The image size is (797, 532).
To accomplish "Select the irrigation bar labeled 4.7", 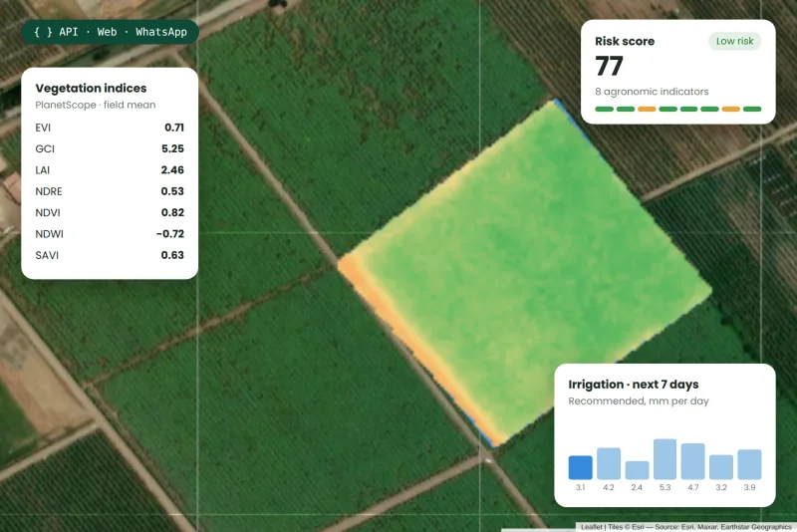I will click(692, 461).
